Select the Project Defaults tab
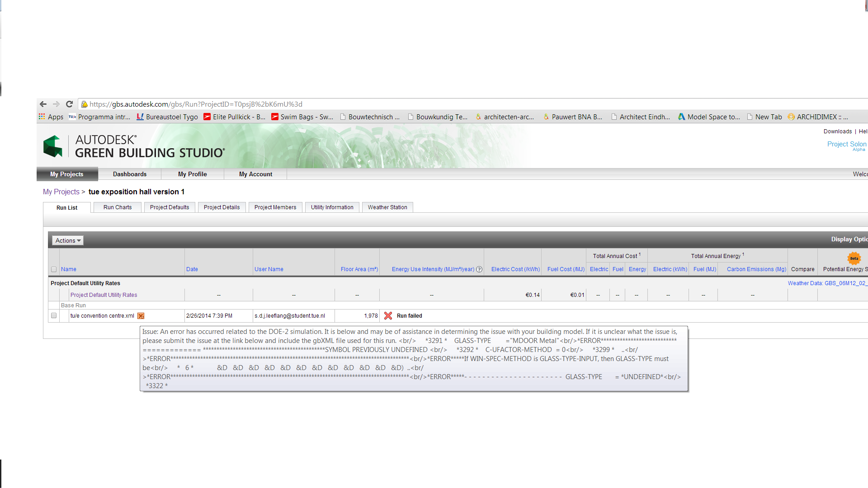This screenshot has width=868, height=488. (170, 207)
